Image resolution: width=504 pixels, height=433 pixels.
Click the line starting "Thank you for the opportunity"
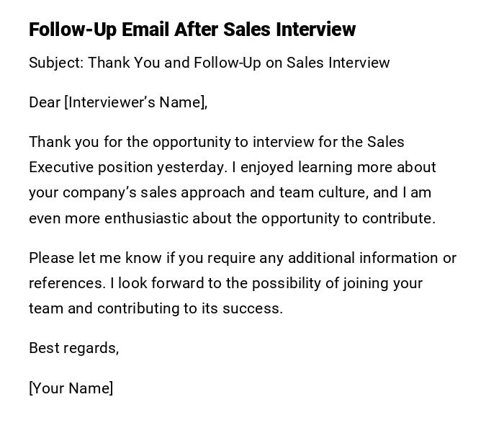tap(216, 142)
